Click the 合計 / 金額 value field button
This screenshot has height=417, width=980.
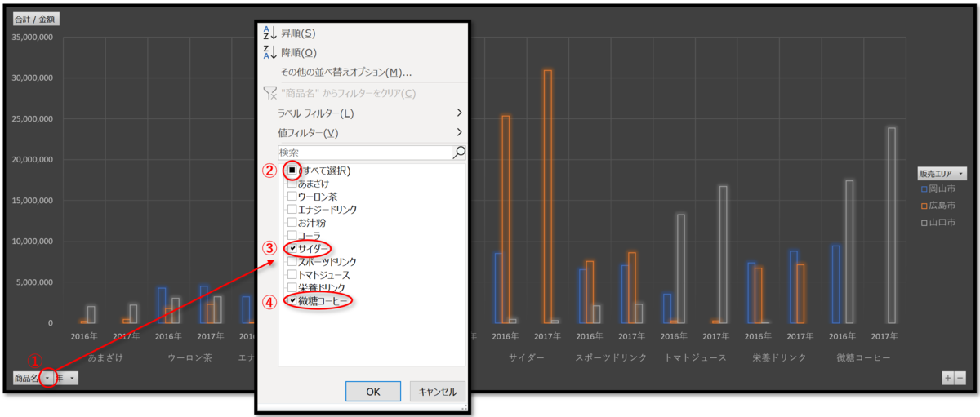tap(37, 20)
